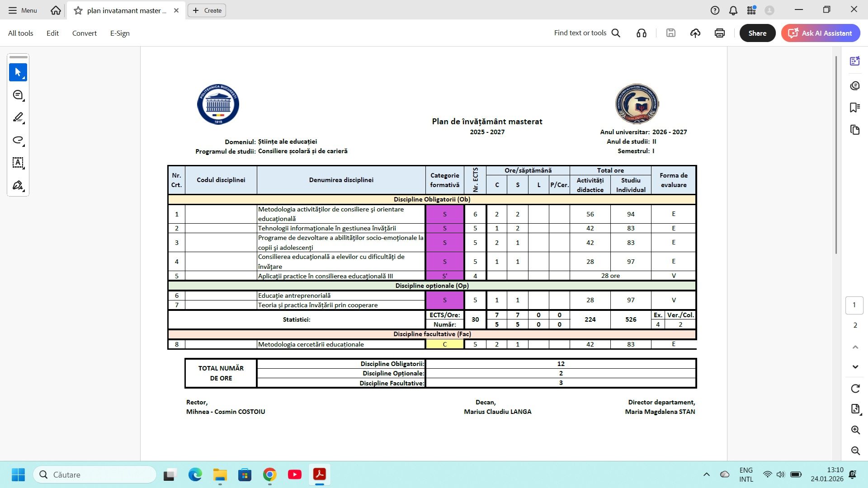Rotate the page with the refresh icon
The image size is (868, 488).
855,389
